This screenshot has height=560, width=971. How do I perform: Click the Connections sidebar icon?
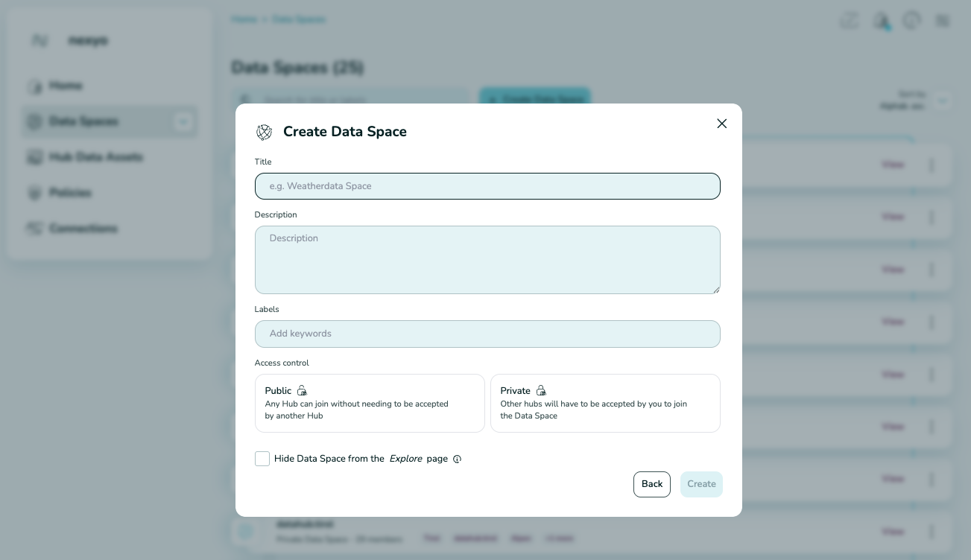[34, 229]
